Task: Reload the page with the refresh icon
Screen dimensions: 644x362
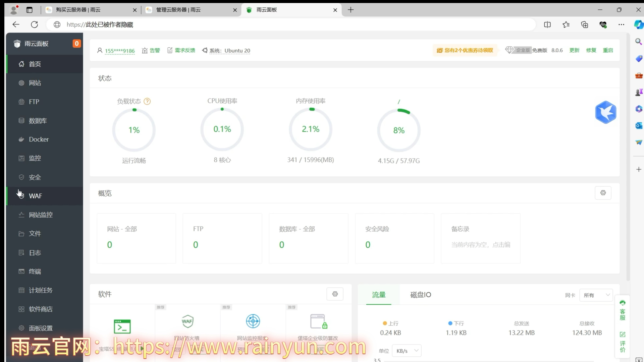Action: [34, 24]
